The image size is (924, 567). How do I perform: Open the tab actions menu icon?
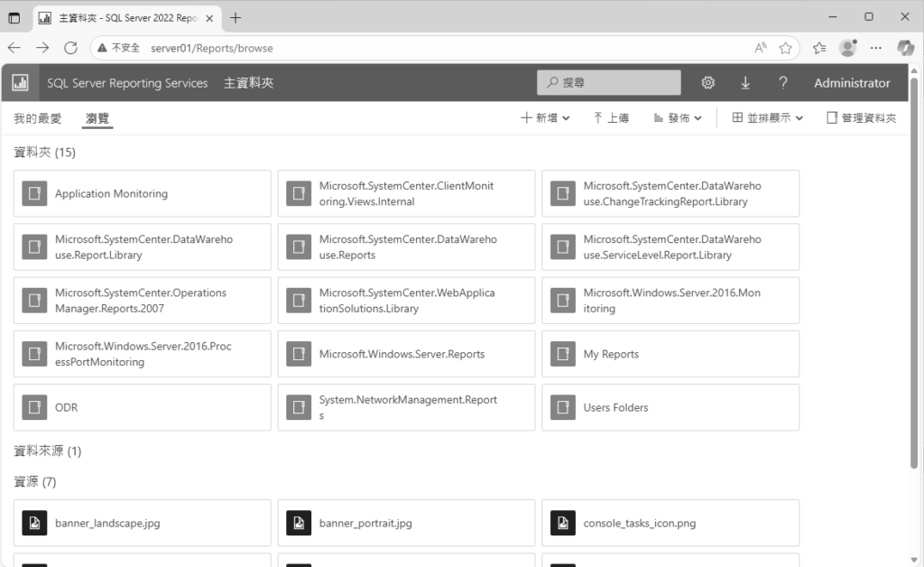point(14,18)
